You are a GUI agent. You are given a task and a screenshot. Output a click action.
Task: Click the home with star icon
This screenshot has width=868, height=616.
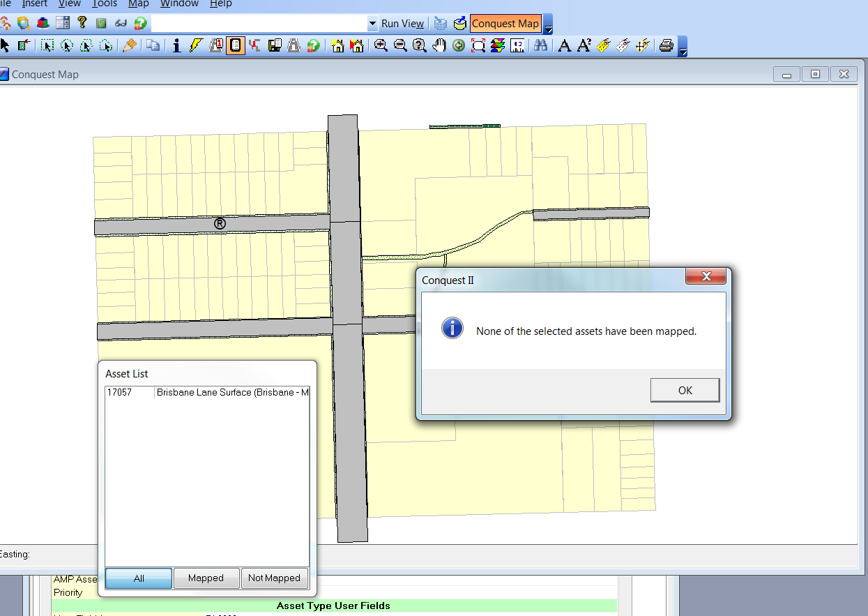coord(338,46)
